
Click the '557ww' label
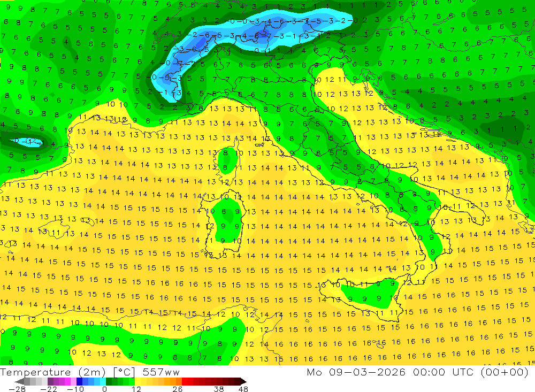161,372
